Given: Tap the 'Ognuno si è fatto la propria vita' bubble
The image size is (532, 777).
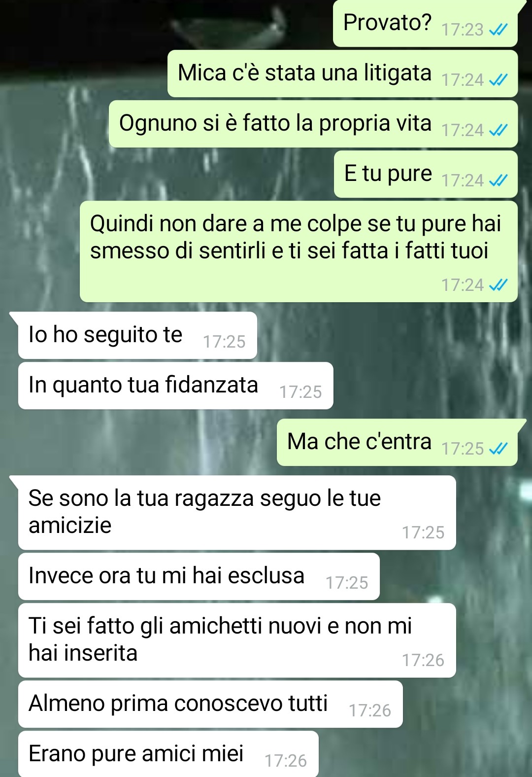Looking at the screenshot, I should pos(313,124).
